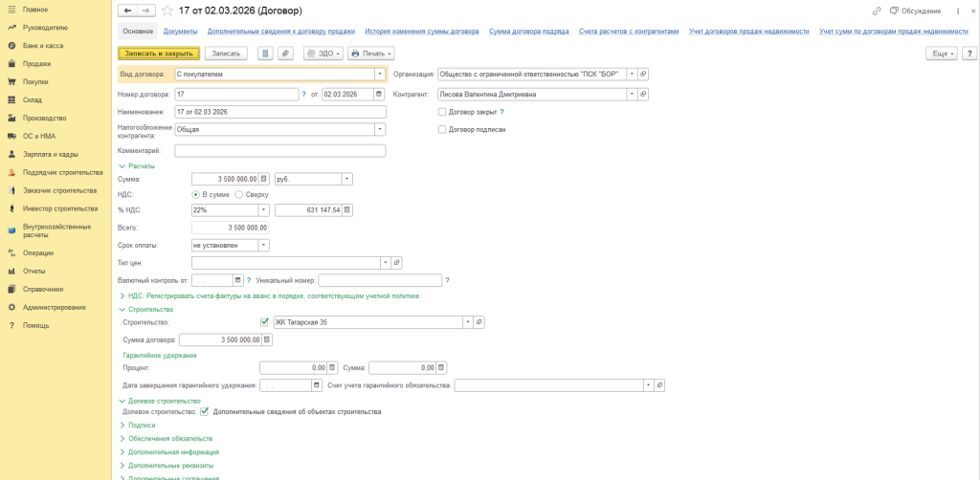The height and width of the screenshot is (480, 980).
Task: Click the Записать и закрыть button
Action: coord(159,54)
